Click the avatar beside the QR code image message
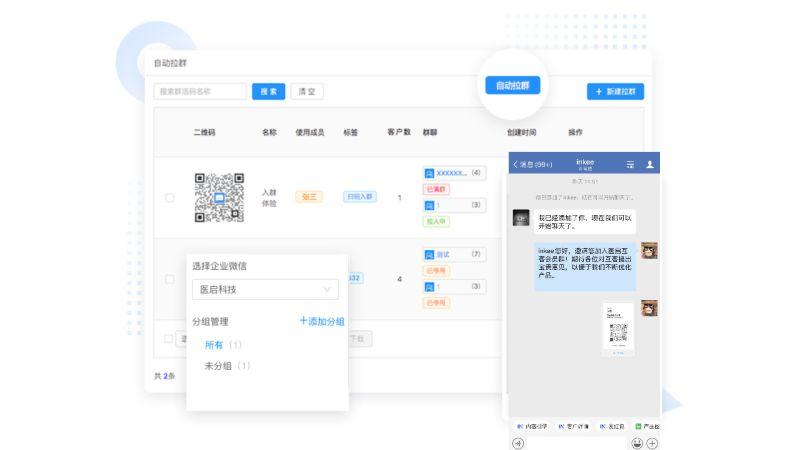800x450 pixels. 649,308
